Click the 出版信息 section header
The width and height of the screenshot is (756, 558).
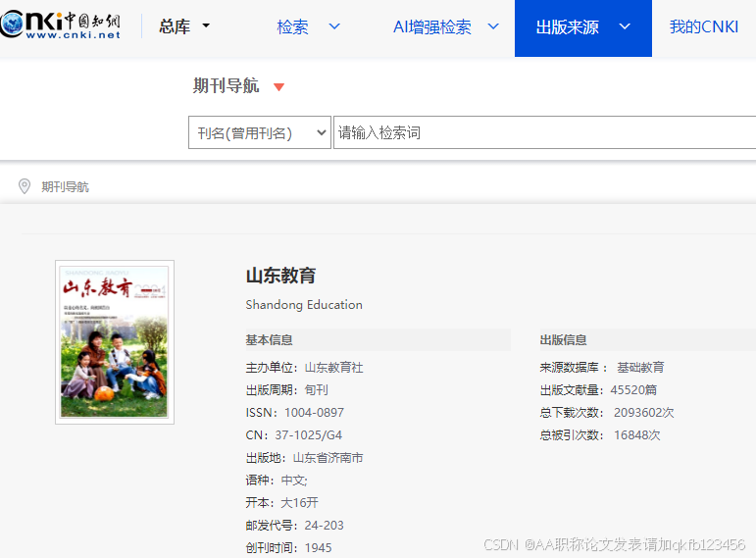(563, 340)
